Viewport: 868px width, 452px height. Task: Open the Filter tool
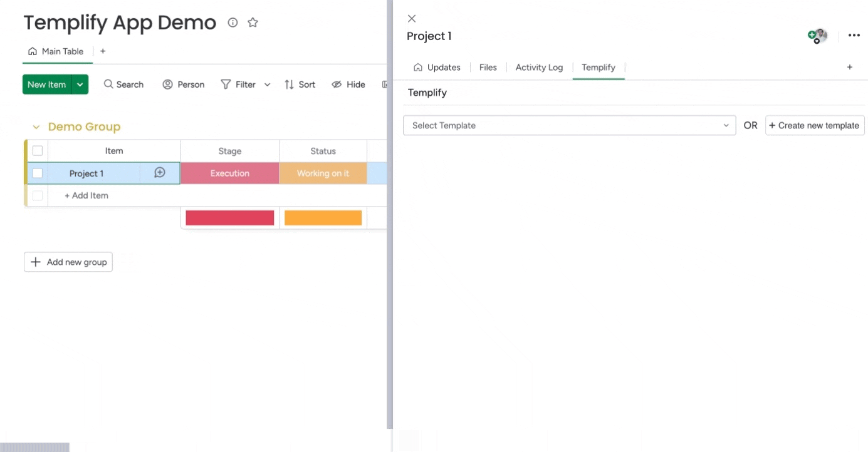pos(239,84)
